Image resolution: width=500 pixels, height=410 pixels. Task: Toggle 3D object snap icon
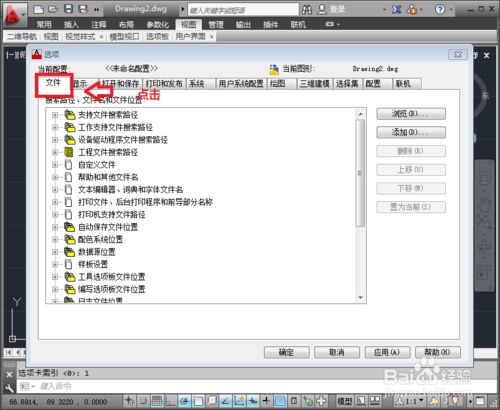(x=212, y=400)
